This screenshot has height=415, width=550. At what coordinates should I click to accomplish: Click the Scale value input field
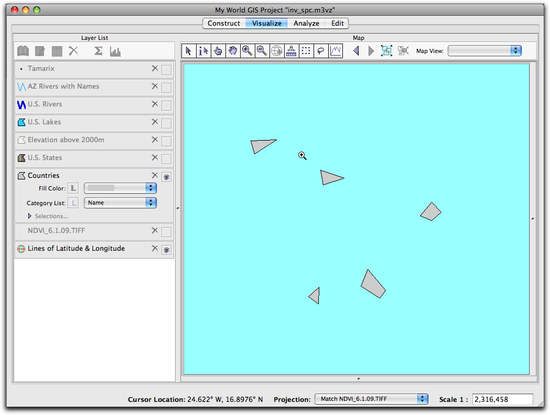click(502, 399)
